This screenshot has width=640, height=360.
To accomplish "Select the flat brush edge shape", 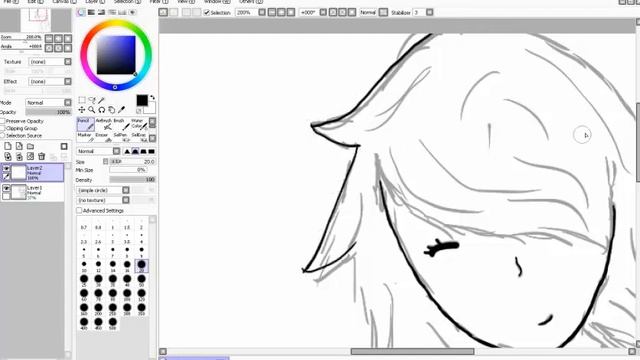I will click(151, 151).
